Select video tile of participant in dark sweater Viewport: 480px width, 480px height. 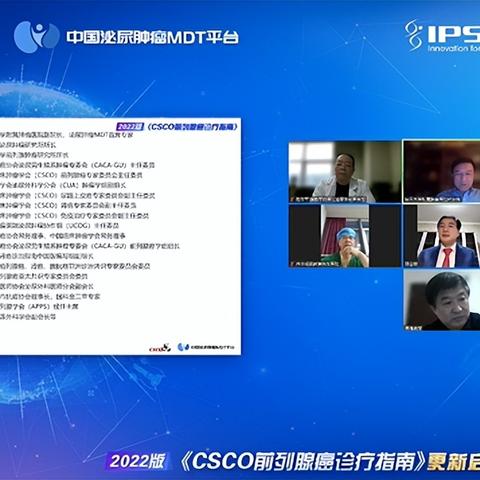pos(442,300)
